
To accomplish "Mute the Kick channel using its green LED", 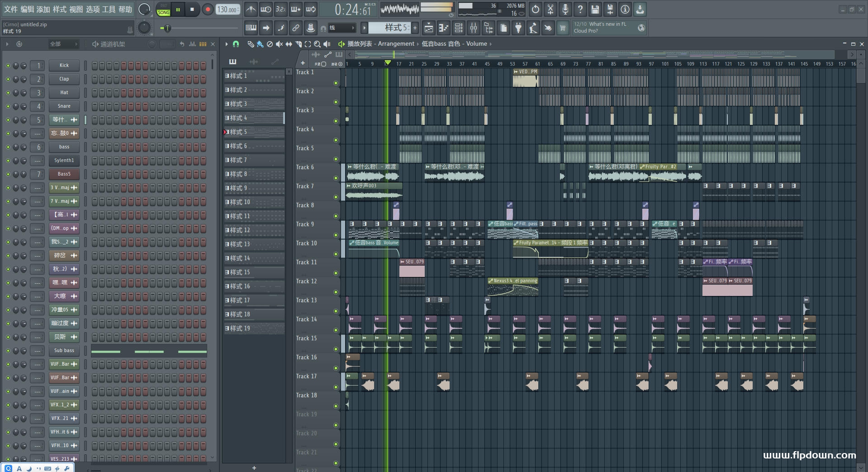I will pos(8,66).
